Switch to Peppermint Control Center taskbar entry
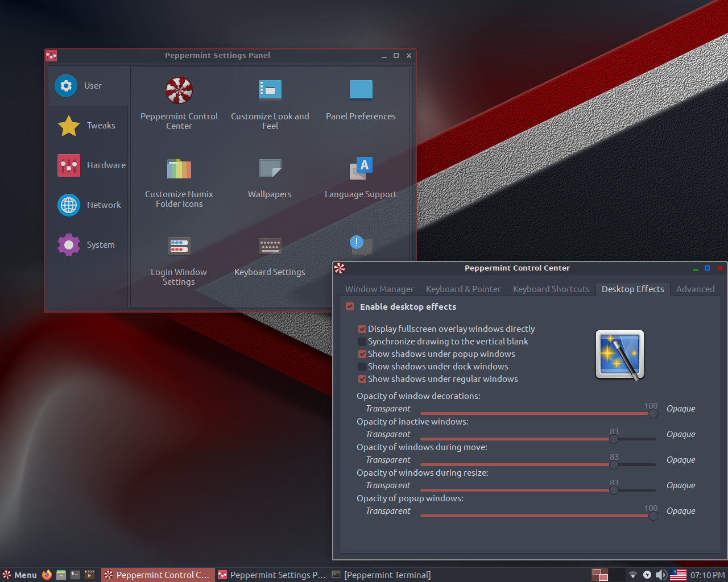 pos(158,575)
